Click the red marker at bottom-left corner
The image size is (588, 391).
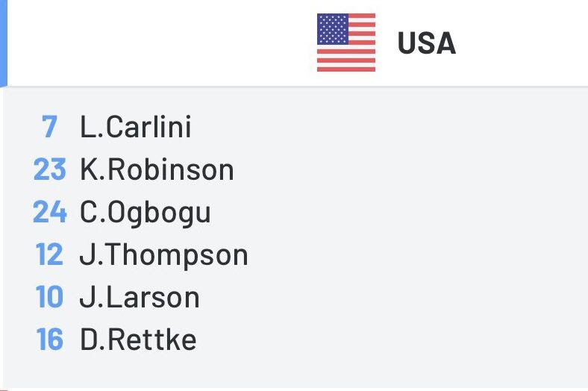point(4,390)
